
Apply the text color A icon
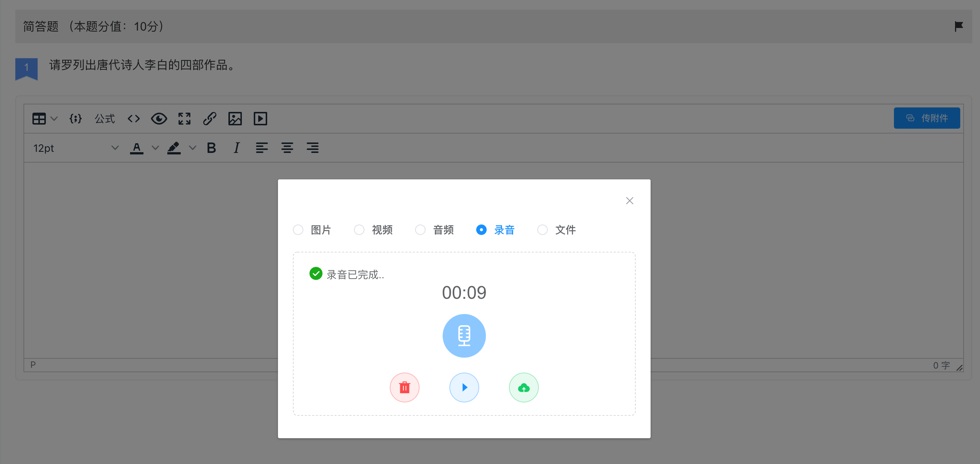click(137, 148)
